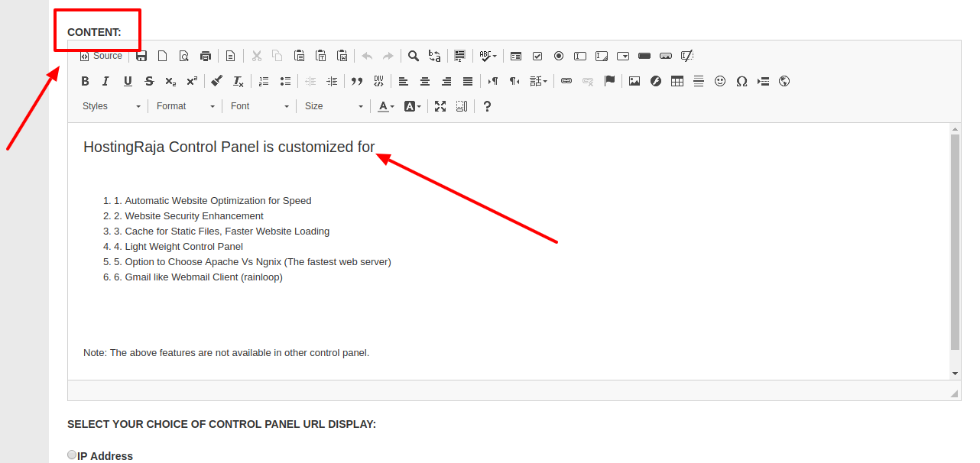Insert a Horizontal Line
Screen dimensions: 980x463
[x=699, y=81]
